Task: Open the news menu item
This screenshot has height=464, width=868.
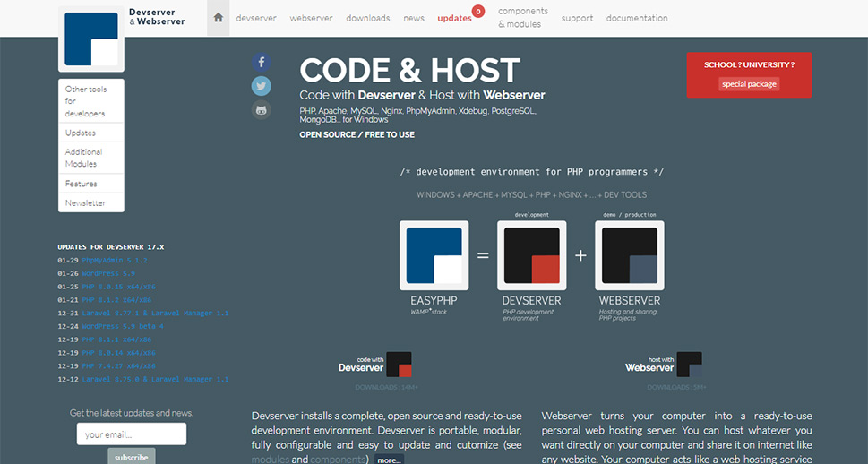Action: click(414, 18)
